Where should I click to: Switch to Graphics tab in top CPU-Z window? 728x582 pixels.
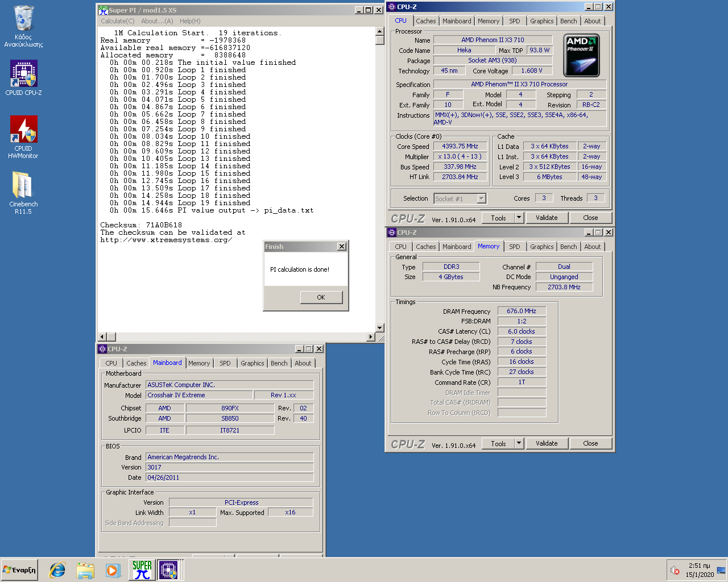coord(541,21)
